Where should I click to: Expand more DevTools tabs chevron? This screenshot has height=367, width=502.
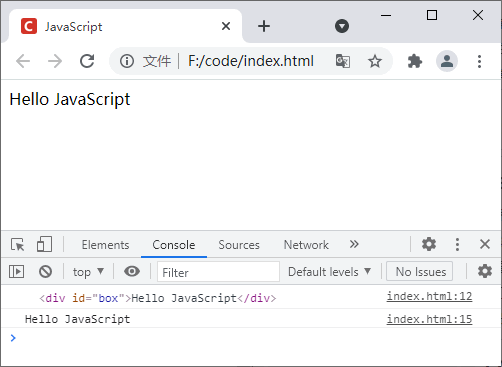pyautogui.click(x=354, y=244)
